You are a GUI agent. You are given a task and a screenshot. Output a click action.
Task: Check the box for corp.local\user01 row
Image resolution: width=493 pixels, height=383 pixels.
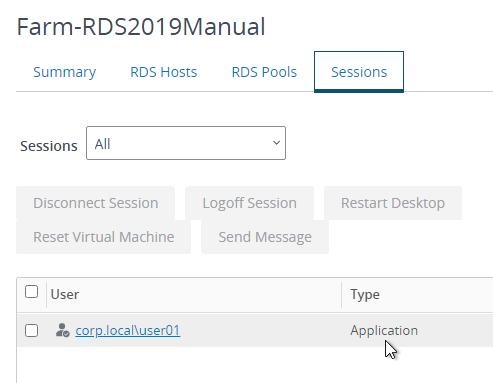tap(32, 331)
